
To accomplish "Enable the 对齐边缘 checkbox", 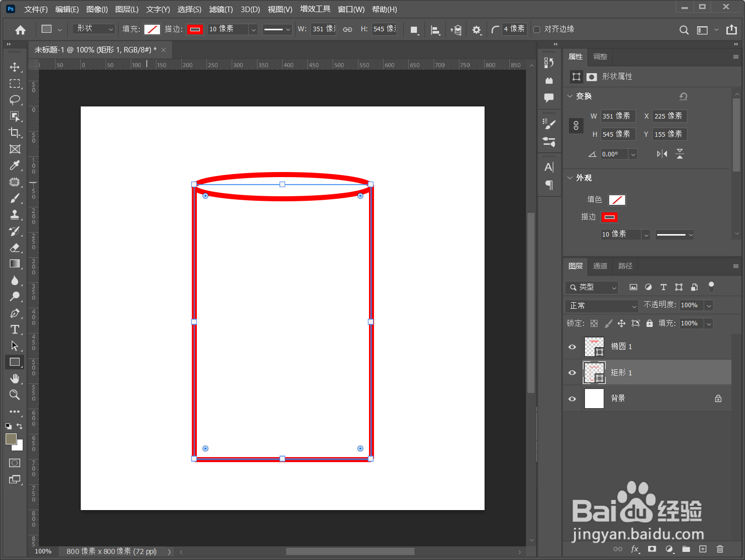I will click(537, 29).
